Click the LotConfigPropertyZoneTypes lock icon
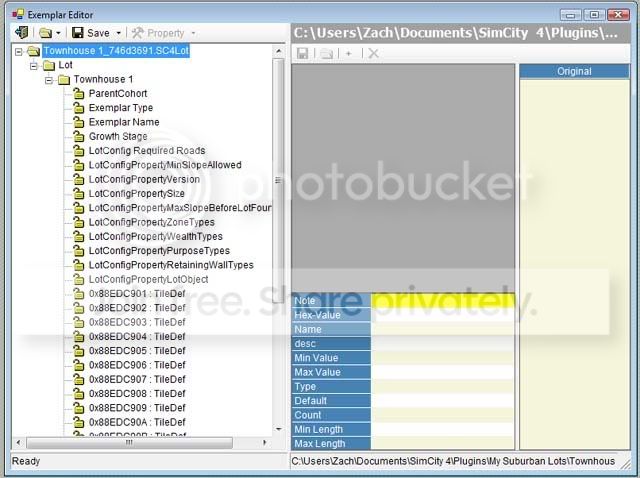 tap(78, 222)
